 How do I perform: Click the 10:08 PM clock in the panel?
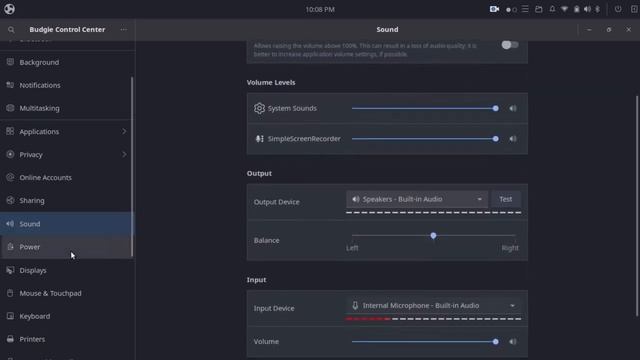320,9
